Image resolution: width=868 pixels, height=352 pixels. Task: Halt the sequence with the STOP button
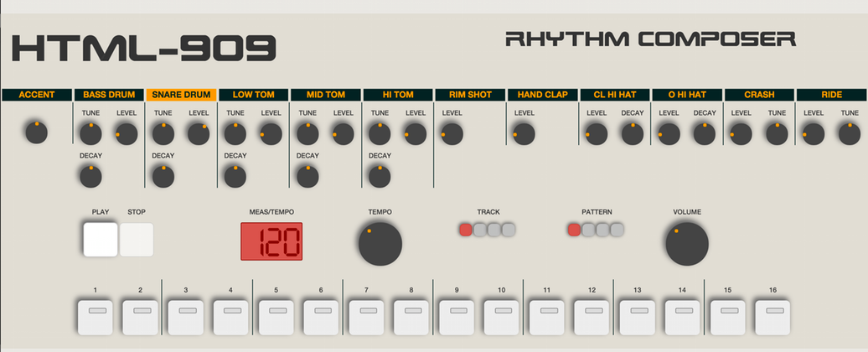(x=137, y=240)
